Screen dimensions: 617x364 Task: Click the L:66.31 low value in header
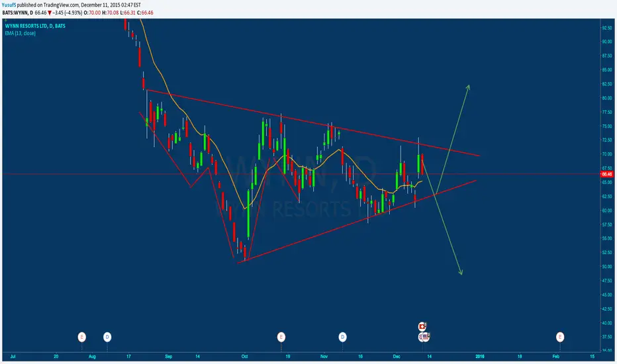pos(128,13)
